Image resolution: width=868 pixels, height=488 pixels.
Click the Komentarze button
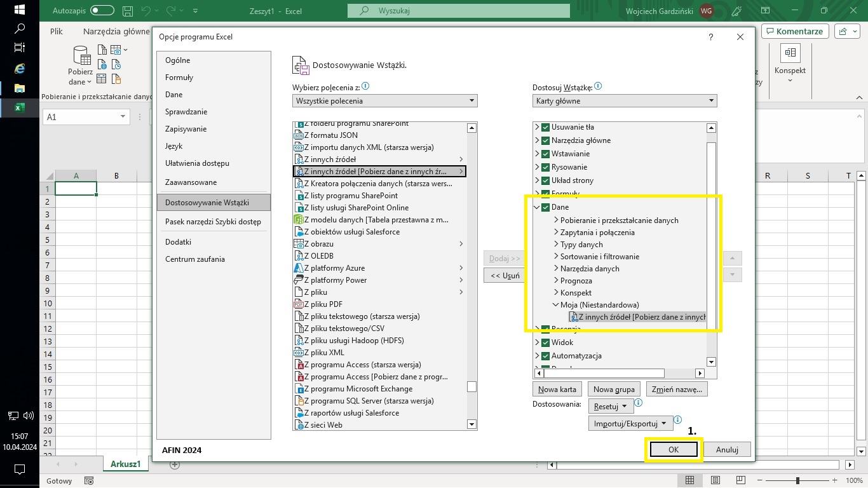coord(795,31)
